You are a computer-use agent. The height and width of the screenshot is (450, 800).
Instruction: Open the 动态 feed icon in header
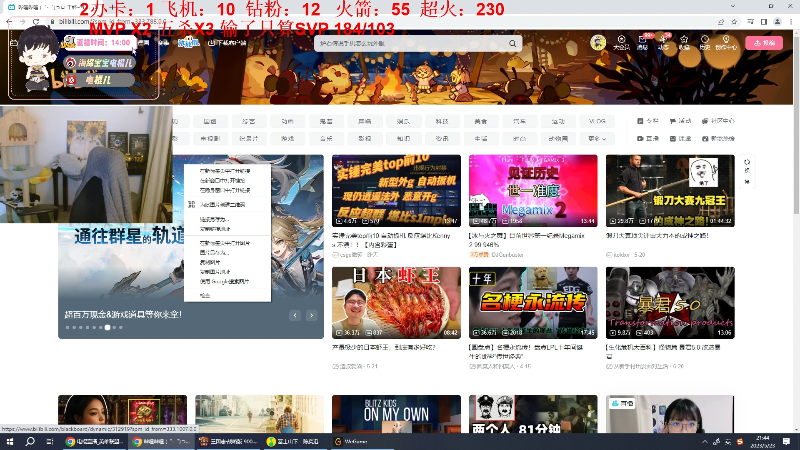663,42
